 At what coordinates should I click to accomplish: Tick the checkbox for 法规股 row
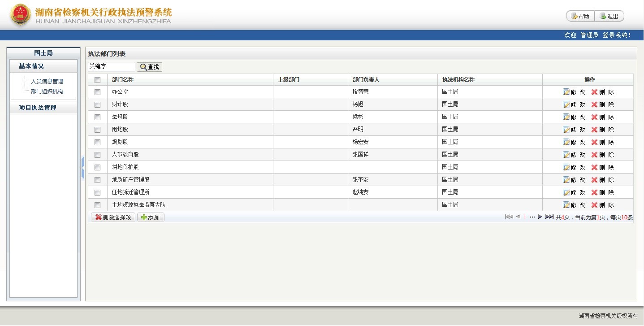point(97,117)
